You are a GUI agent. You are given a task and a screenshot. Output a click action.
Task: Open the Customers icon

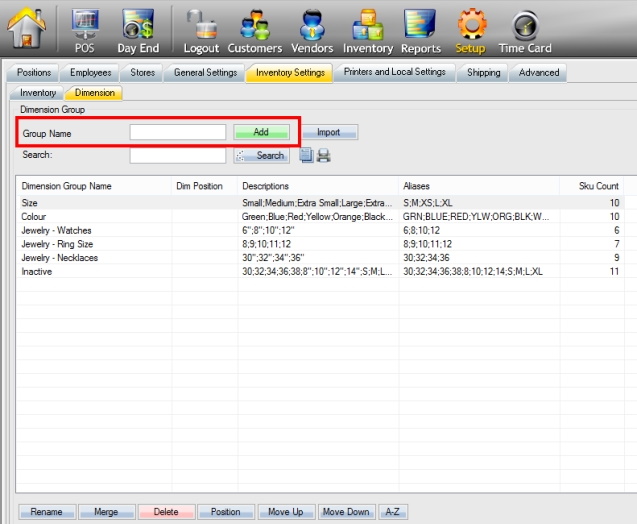click(255, 31)
